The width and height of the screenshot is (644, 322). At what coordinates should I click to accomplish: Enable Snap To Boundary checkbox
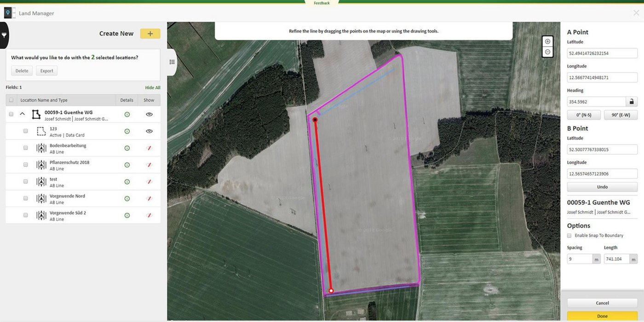[569, 236]
